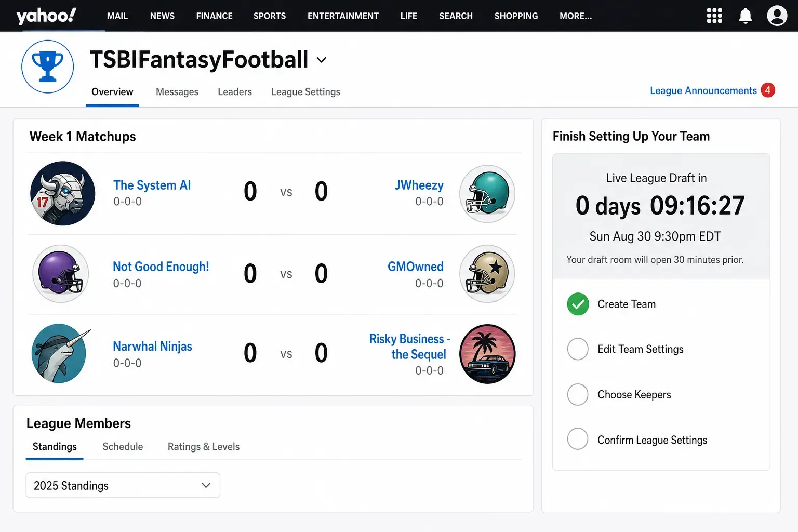Click the Confirm League Settings step label
The image size is (798, 532).
pyautogui.click(x=653, y=440)
